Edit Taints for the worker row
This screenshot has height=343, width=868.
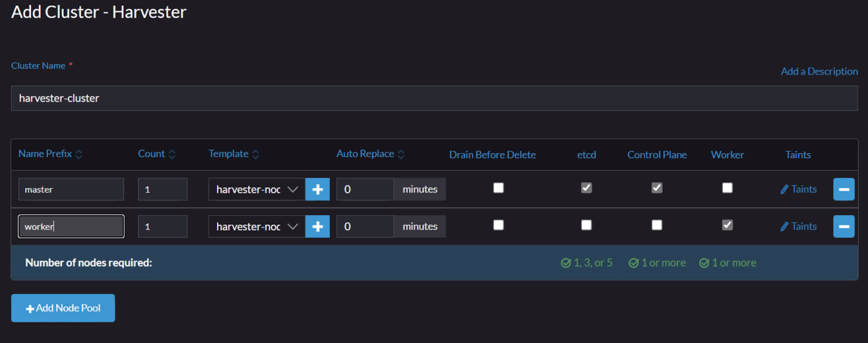799,226
